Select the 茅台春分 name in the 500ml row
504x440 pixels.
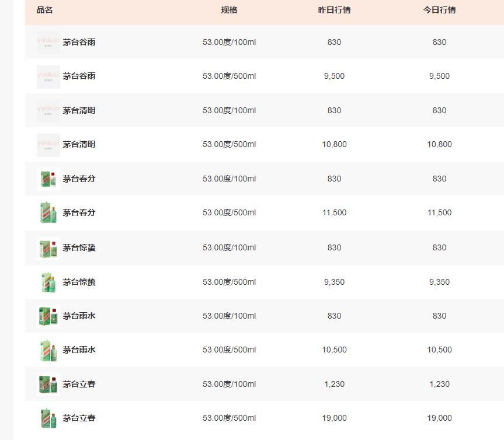pyautogui.click(x=79, y=212)
